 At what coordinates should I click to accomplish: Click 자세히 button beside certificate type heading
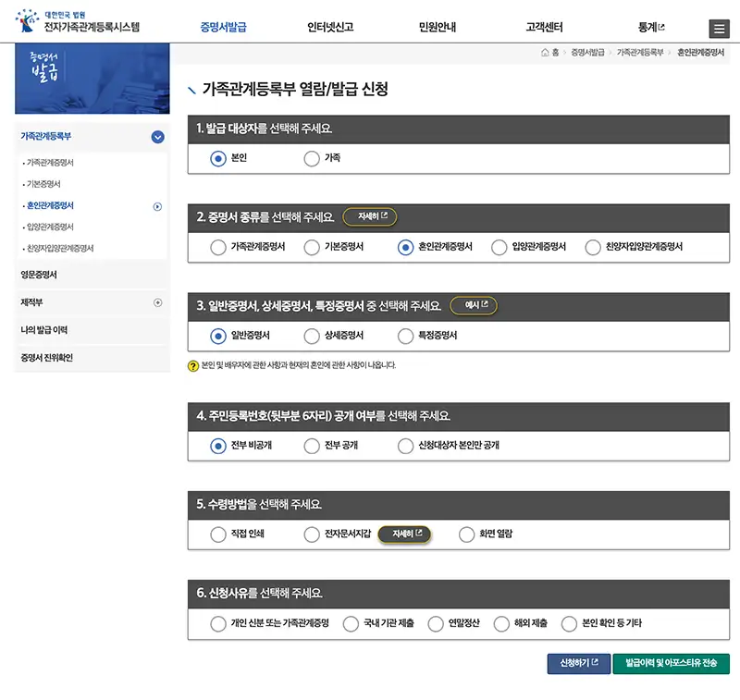coord(370,216)
